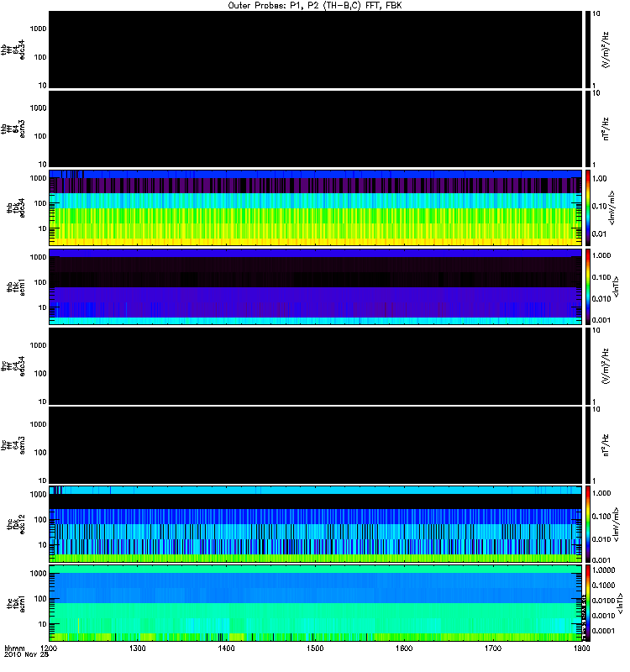Click the 'thb fff 64 scm3' y-axis title
Image resolution: width=630 pixels, height=672 pixels.
point(13,129)
